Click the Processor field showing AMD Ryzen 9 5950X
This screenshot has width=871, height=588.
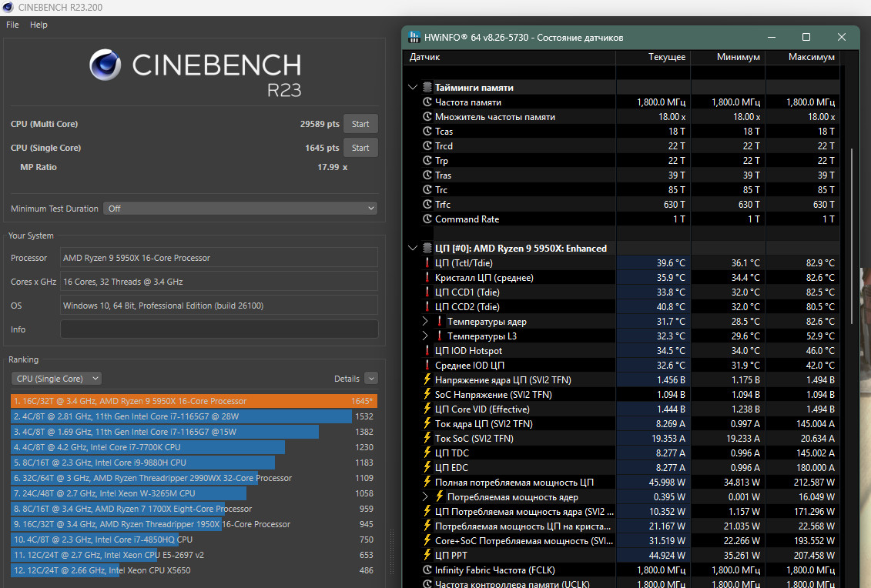point(219,258)
